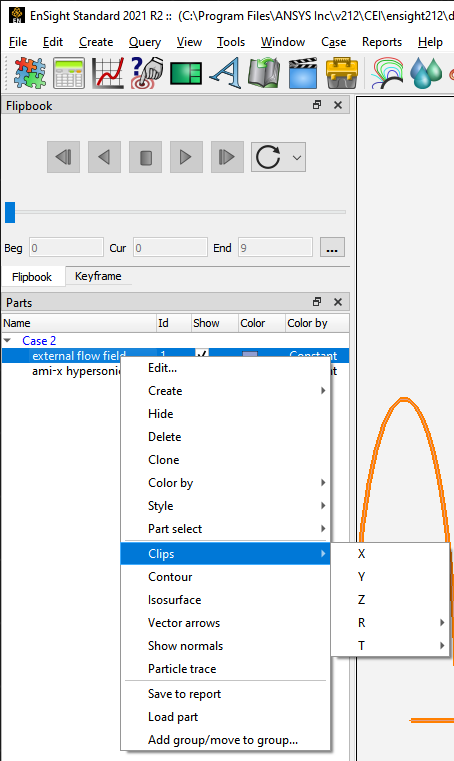This screenshot has height=761, width=454.
Task: Click the Color by column header
Action: point(317,323)
